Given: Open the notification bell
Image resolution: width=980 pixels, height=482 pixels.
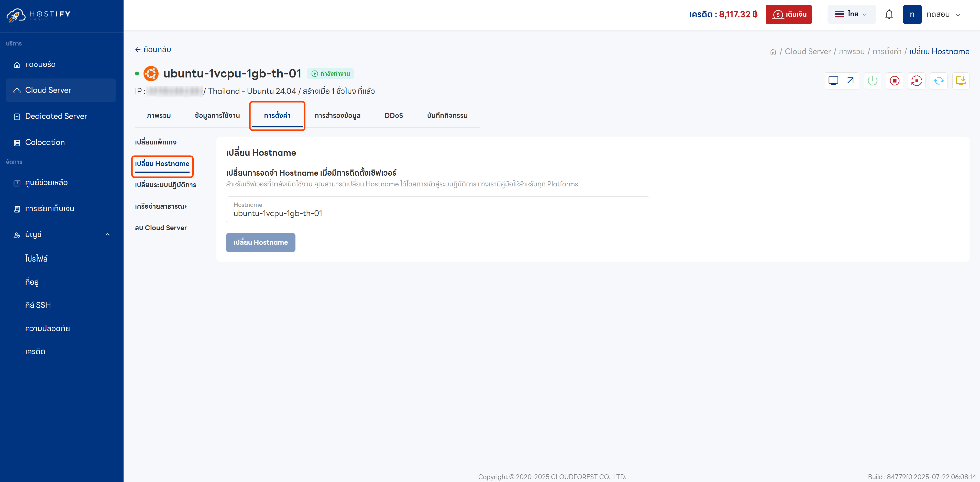Looking at the screenshot, I should pos(889,15).
